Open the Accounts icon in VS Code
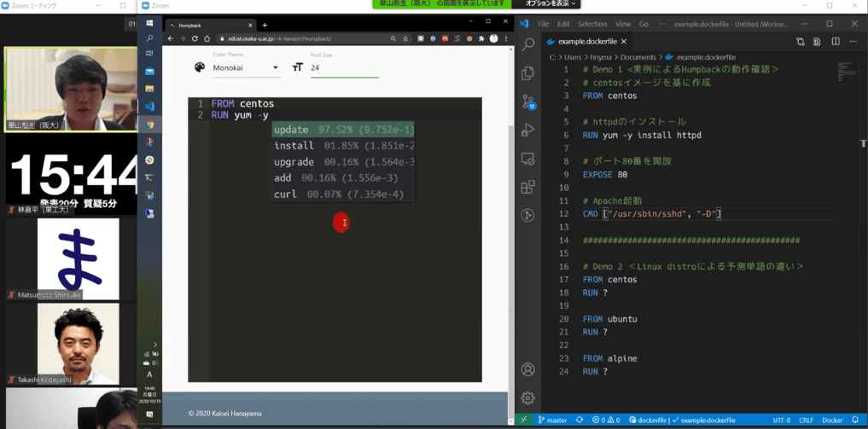The height and width of the screenshot is (429, 868). click(528, 369)
